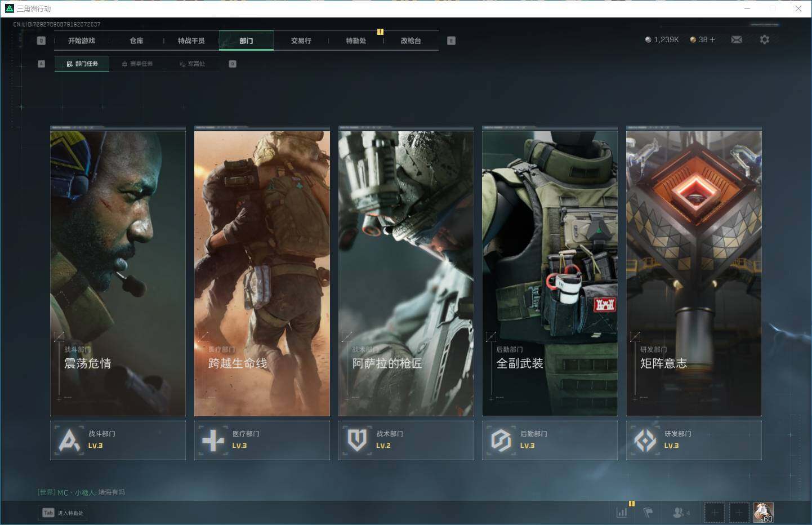Image resolution: width=812 pixels, height=525 pixels.
Task: Click the flags icon in bottom bar
Action: pyautogui.click(x=648, y=513)
